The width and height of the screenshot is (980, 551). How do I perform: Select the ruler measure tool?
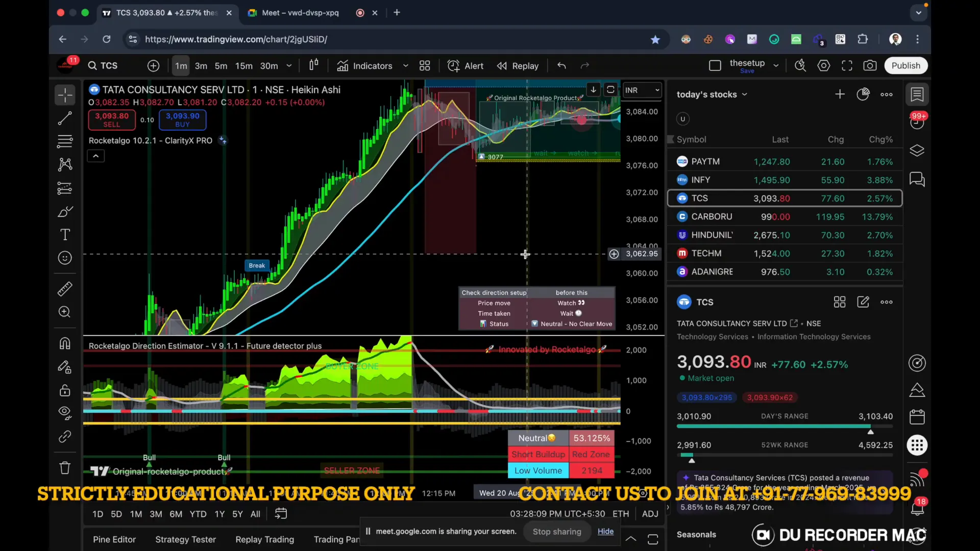click(x=65, y=289)
